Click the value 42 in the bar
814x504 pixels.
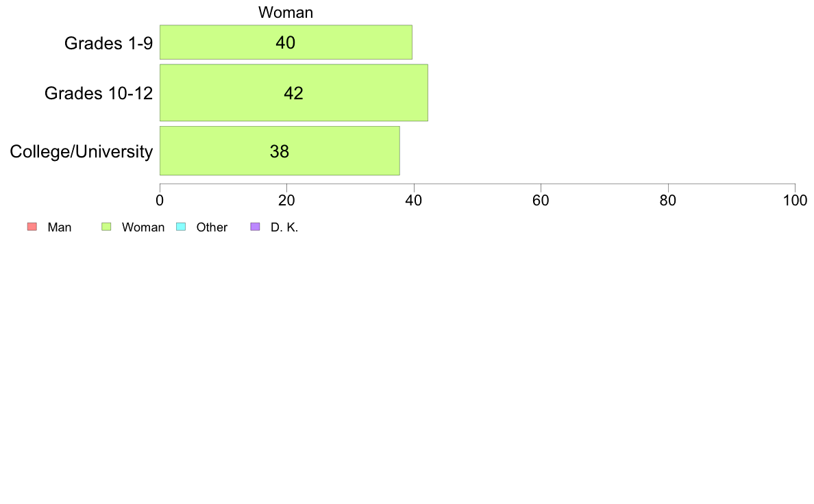pyautogui.click(x=293, y=93)
